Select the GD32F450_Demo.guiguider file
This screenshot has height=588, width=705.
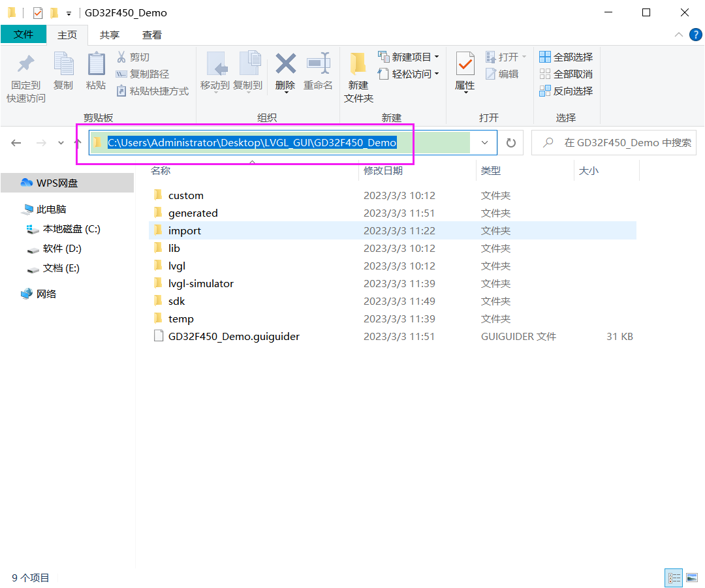392,336
